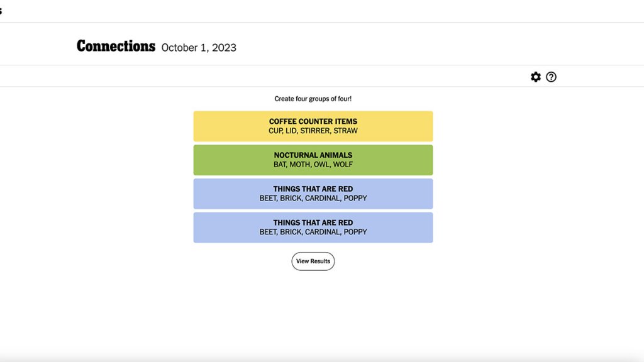This screenshot has height=362, width=644.
Task: Select second blue Things That Are Red heading
Action: (x=313, y=222)
